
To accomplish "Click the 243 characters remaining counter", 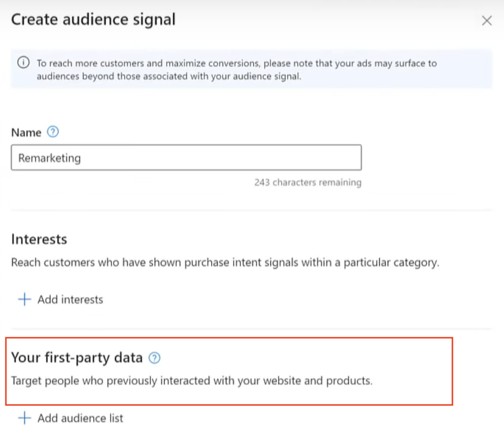I will click(308, 183).
